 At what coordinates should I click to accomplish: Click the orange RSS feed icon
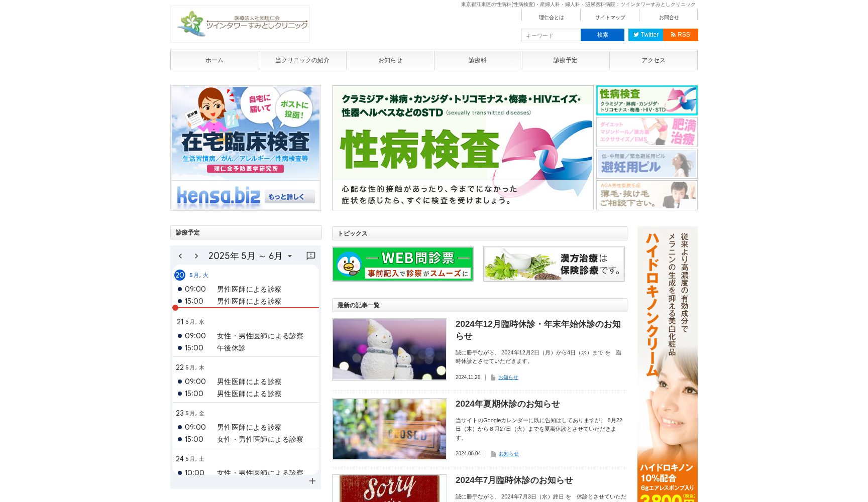point(681,35)
